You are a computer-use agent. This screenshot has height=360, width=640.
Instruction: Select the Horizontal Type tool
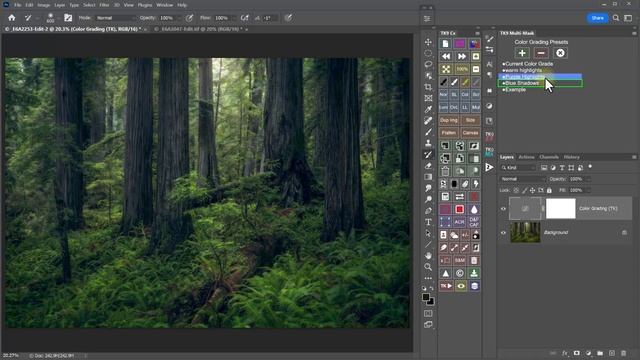point(428,222)
